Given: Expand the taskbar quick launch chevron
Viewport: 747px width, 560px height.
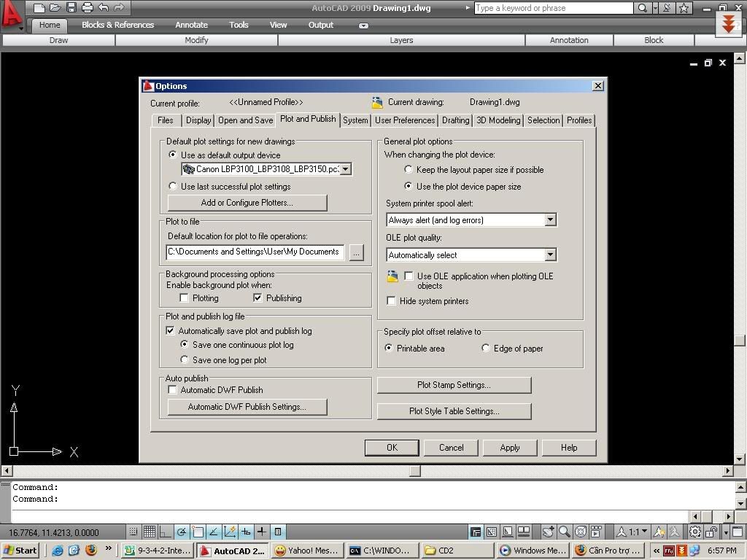Looking at the screenshot, I should (x=108, y=548).
